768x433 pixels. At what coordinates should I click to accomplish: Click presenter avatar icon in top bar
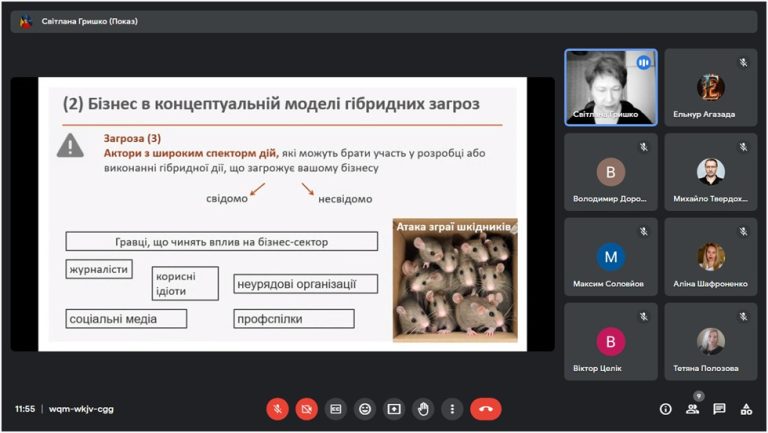[x=26, y=22]
